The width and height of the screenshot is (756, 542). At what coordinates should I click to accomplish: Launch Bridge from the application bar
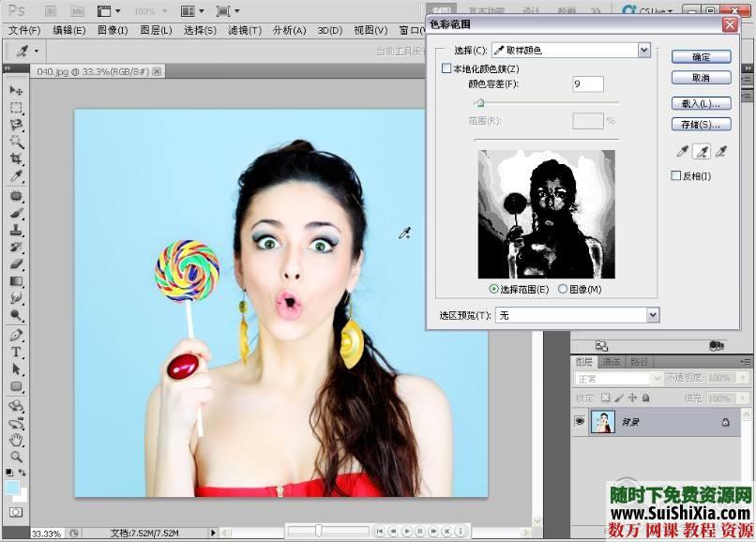(x=51, y=10)
